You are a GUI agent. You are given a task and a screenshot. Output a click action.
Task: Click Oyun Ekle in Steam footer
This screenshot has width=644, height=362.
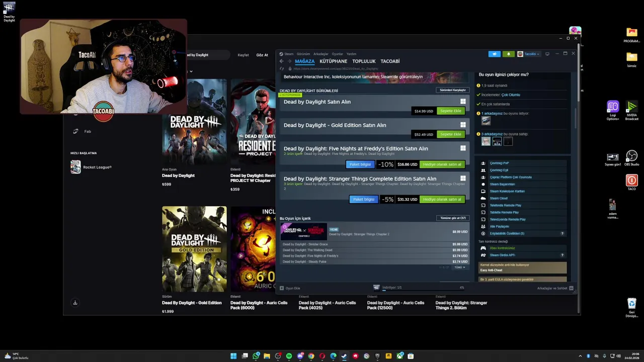click(x=290, y=288)
